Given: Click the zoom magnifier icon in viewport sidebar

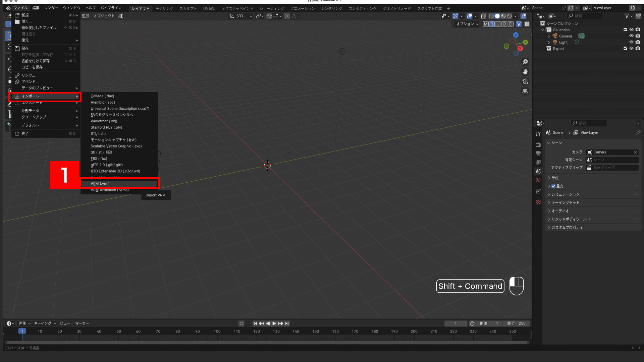Looking at the screenshot, I should click(x=525, y=62).
